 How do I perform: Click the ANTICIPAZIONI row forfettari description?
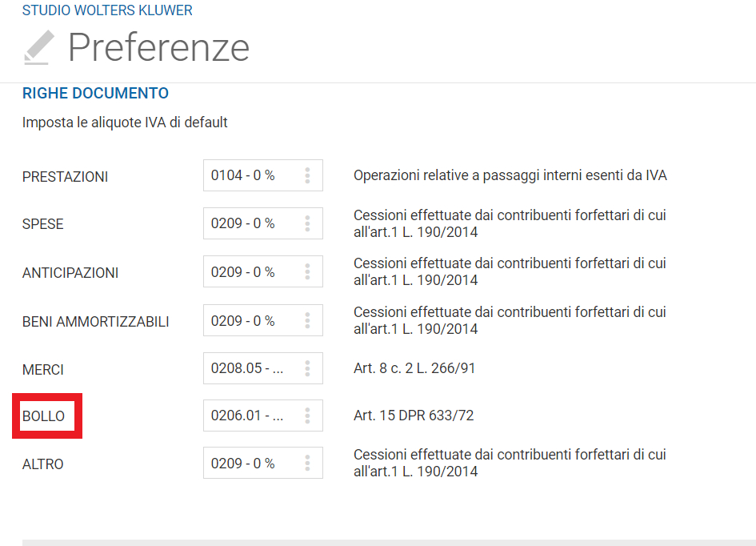tap(510, 271)
